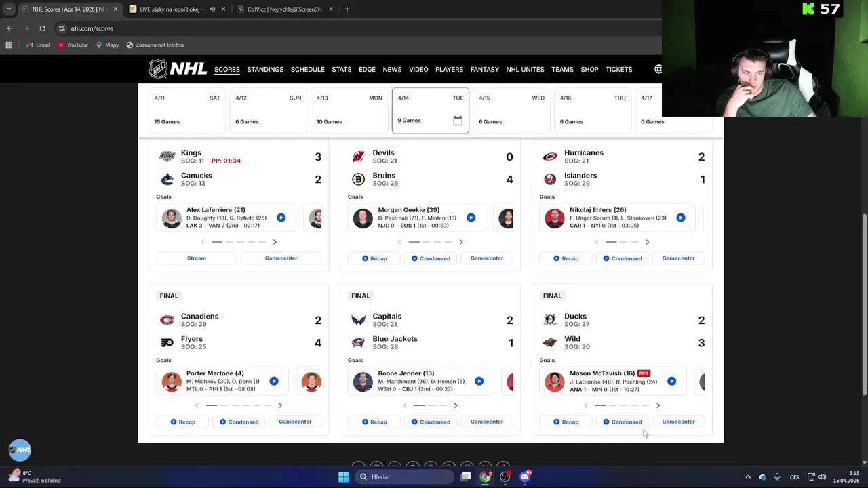The height and width of the screenshot is (488, 868).
Task: Select 4/15 WED date tab
Action: tap(511, 110)
